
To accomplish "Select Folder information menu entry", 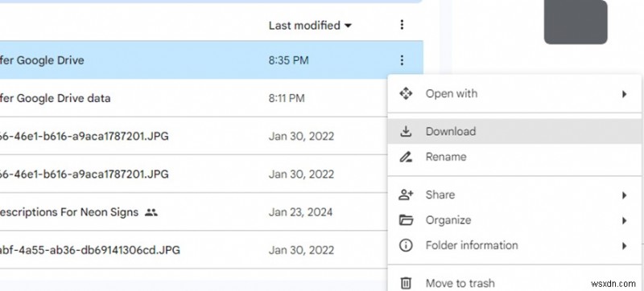I will point(514,245).
